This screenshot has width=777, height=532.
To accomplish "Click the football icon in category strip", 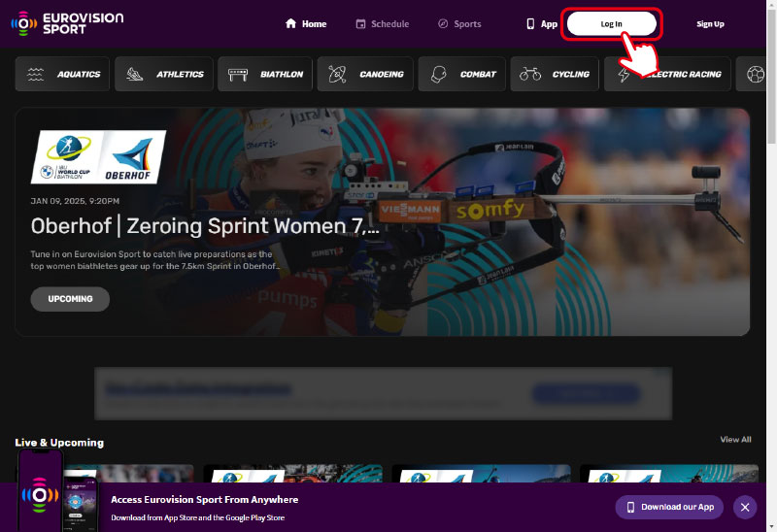I will coord(756,75).
